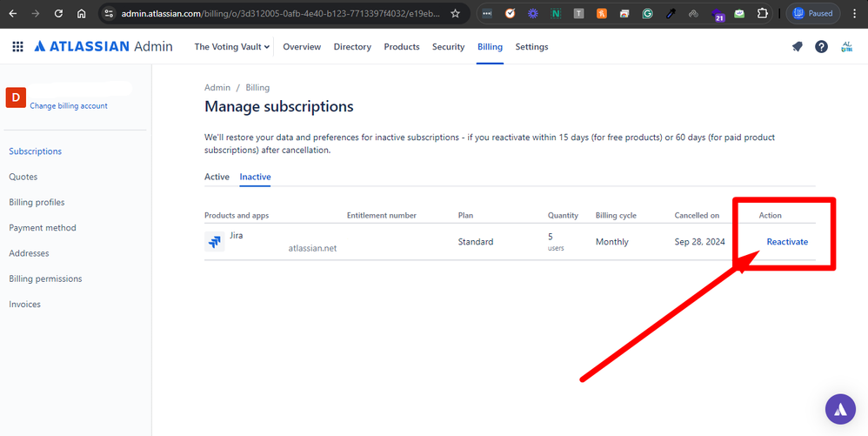Viewport: 868px width, 436px height.
Task: Click the browser forward arrow
Action: point(36,13)
